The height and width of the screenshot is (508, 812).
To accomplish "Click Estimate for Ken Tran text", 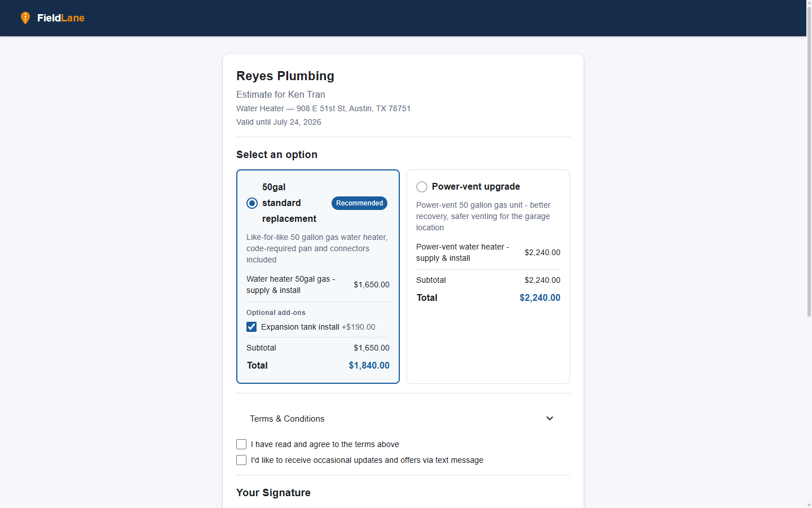I will coord(281,95).
